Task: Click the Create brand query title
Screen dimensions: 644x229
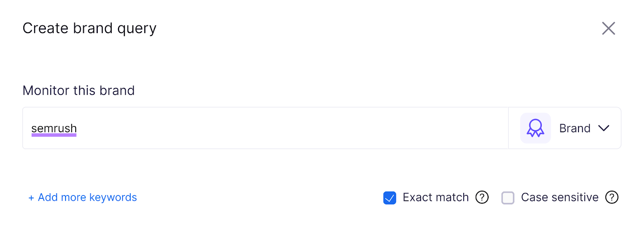Action: point(89,29)
